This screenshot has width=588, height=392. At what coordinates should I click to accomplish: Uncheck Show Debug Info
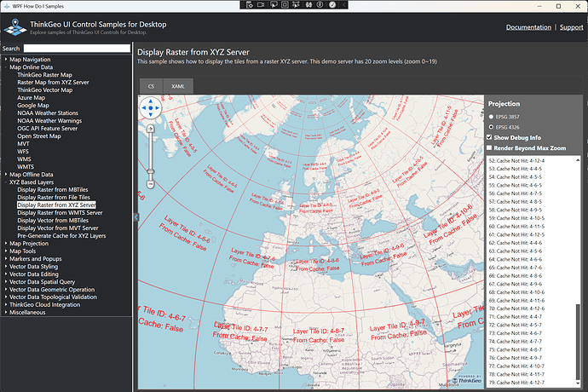click(489, 137)
